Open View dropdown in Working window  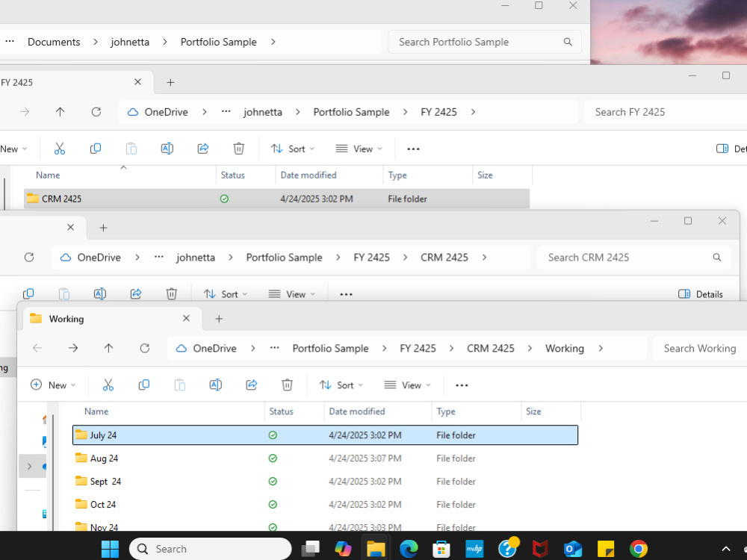click(407, 385)
